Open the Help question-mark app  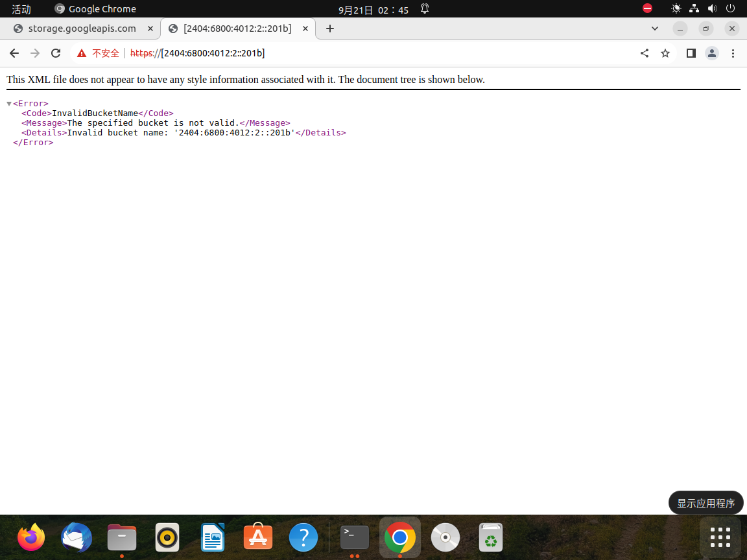pyautogui.click(x=303, y=537)
